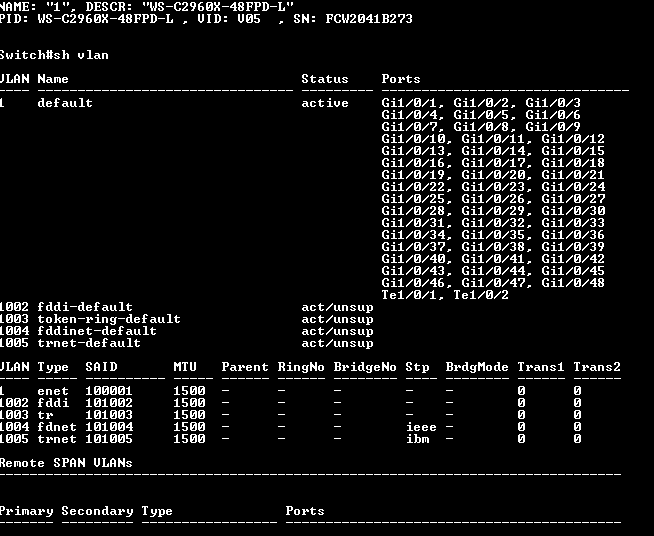
Task: Click the VLAN name 'fddi-default'
Action: pos(85,307)
